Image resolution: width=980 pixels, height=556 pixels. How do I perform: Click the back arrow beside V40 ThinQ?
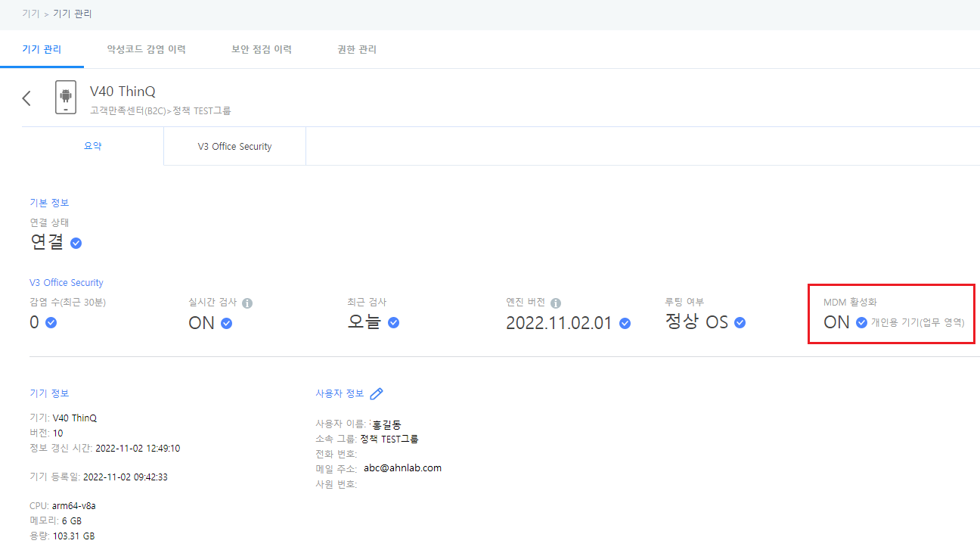[26, 98]
